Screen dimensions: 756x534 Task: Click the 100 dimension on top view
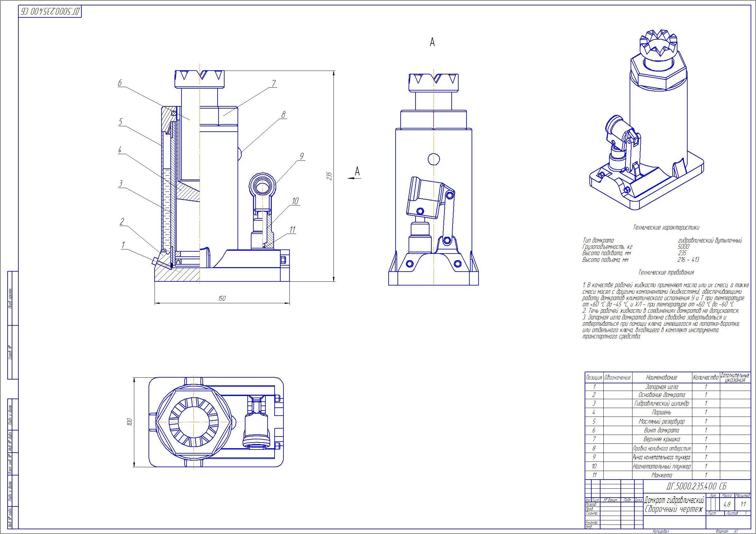[129, 422]
